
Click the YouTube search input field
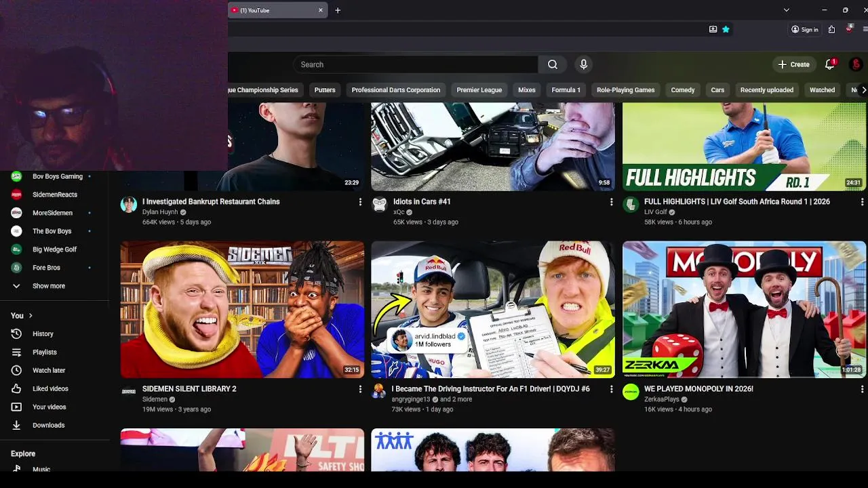416,64
